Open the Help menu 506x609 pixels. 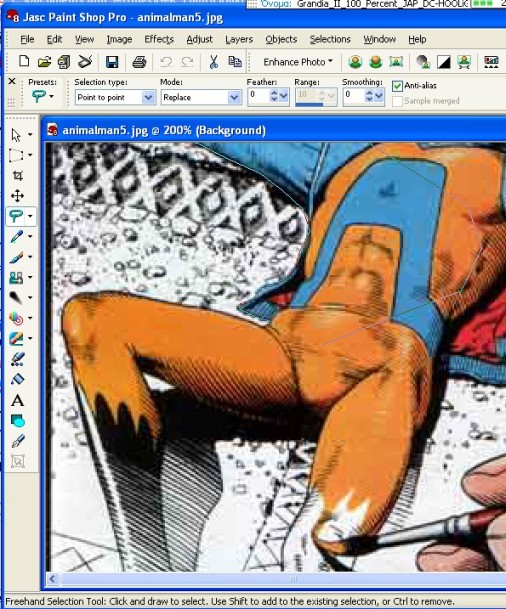click(417, 39)
